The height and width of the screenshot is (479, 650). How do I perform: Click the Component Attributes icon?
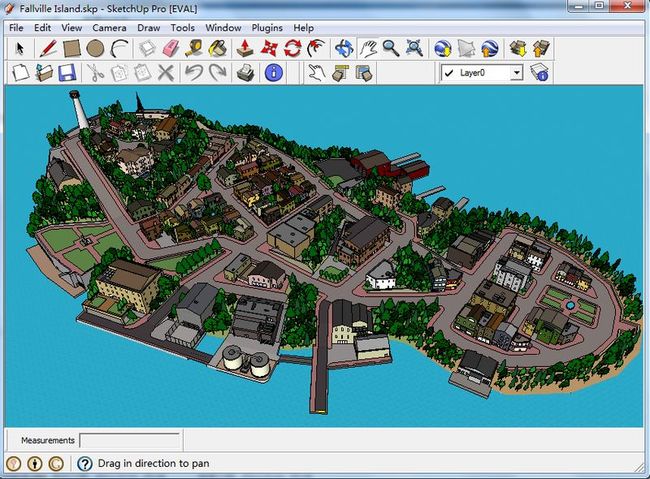364,73
